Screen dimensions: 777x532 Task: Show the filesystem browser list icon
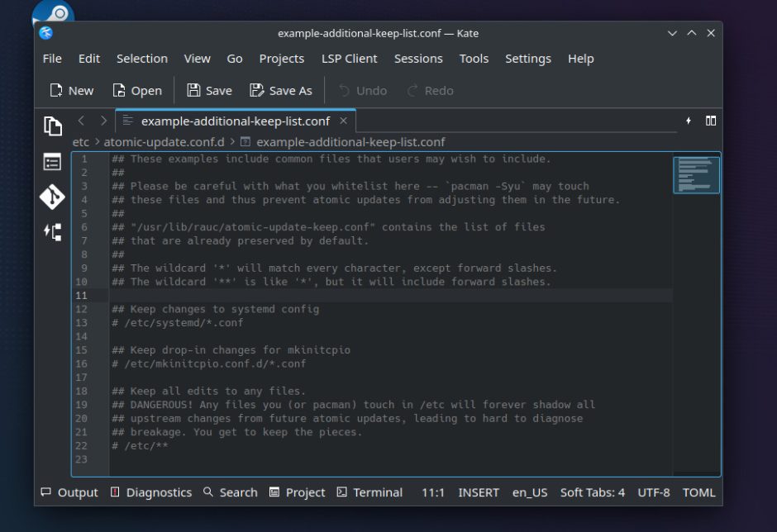53,162
